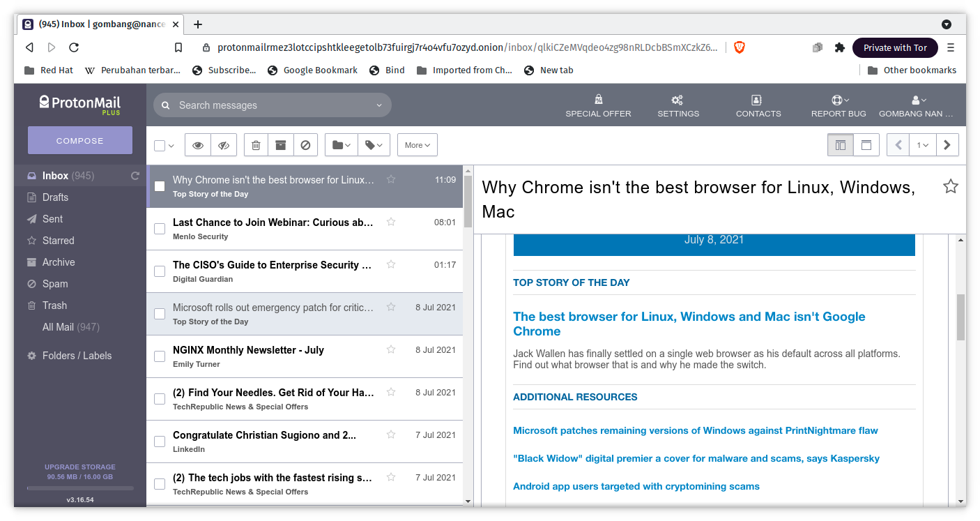Click the Search messages field
980x521 pixels.
click(x=273, y=105)
